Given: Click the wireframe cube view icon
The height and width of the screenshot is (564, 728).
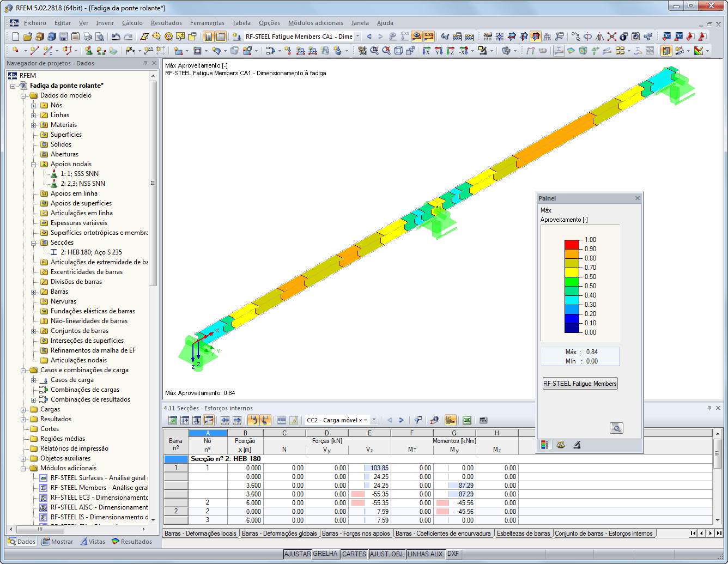Looking at the screenshot, I should click(398, 51).
